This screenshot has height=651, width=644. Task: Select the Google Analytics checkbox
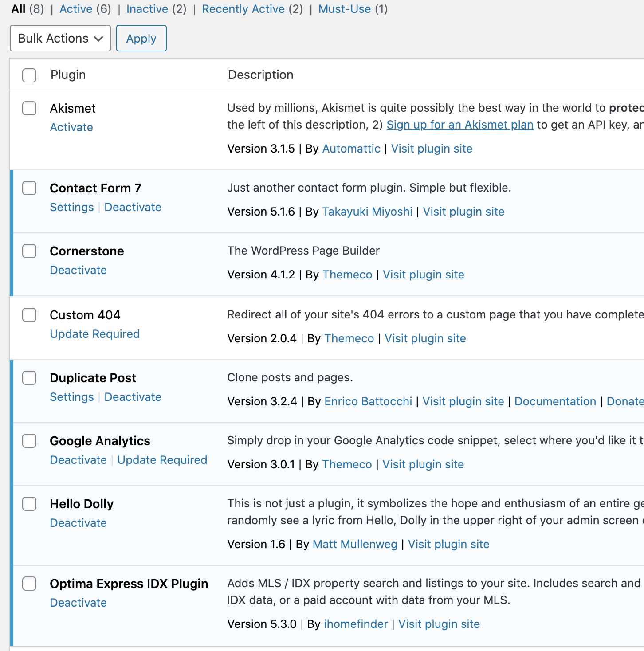tap(29, 440)
